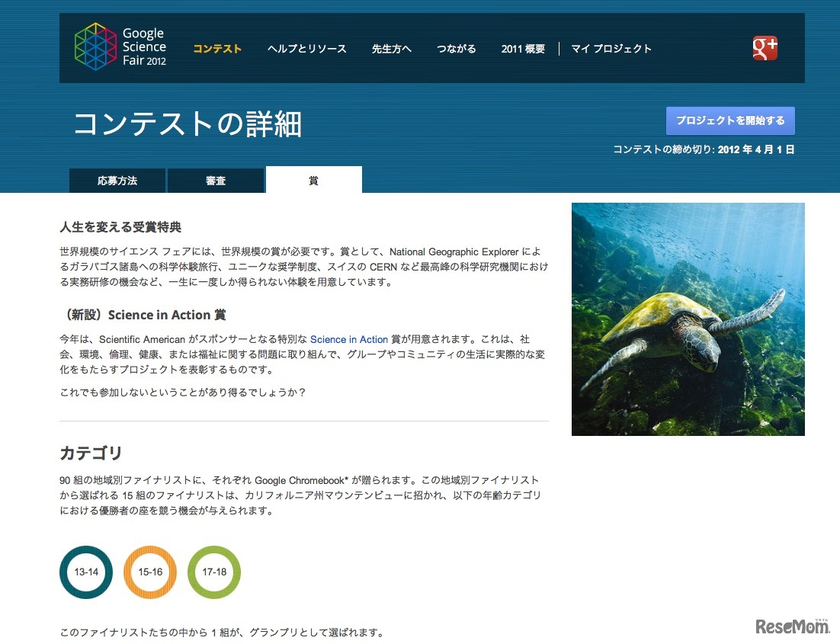Click the コンテストの詳細 page title
The image size is (840, 644).
[188, 124]
